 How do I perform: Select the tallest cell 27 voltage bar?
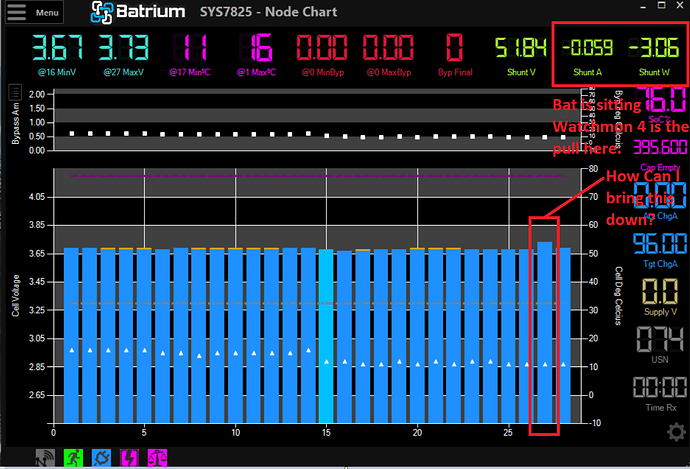(x=545, y=332)
